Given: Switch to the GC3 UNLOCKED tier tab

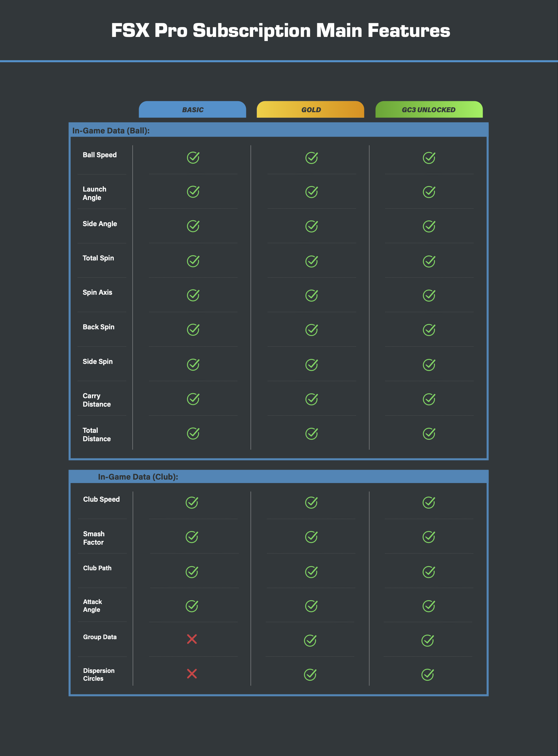Looking at the screenshot, I should (429, 110).
